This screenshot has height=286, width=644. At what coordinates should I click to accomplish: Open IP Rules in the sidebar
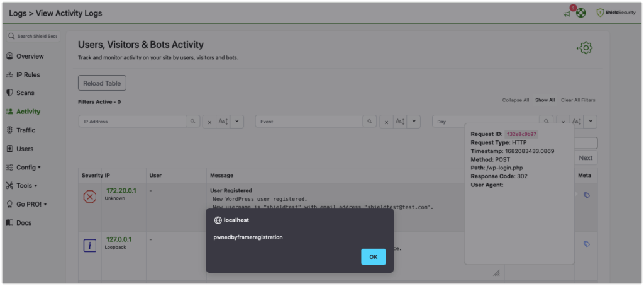(x=28, y=74)
